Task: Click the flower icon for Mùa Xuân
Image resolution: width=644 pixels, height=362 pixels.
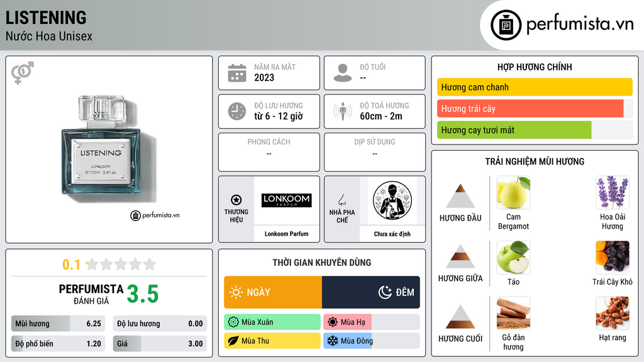Action: (233, 322)
